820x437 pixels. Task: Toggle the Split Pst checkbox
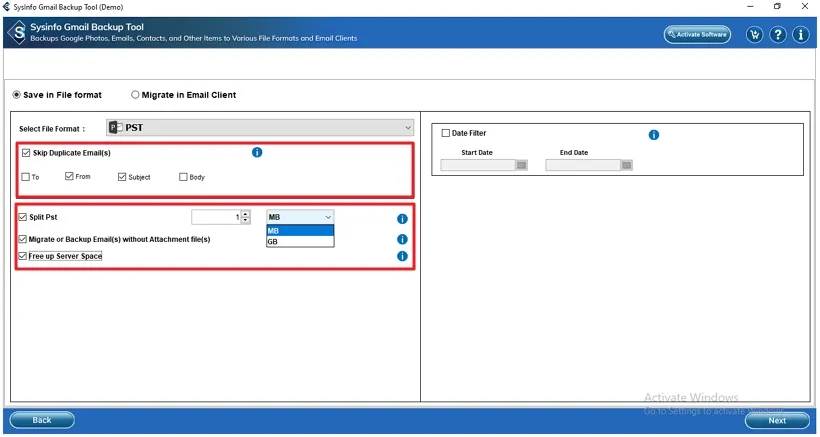[22, 217]
